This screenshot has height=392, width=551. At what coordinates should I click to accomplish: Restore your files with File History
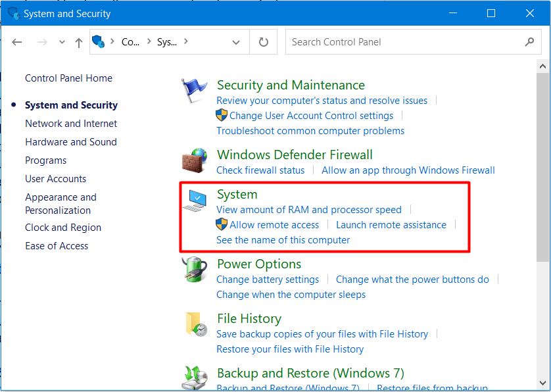(290, 349)
